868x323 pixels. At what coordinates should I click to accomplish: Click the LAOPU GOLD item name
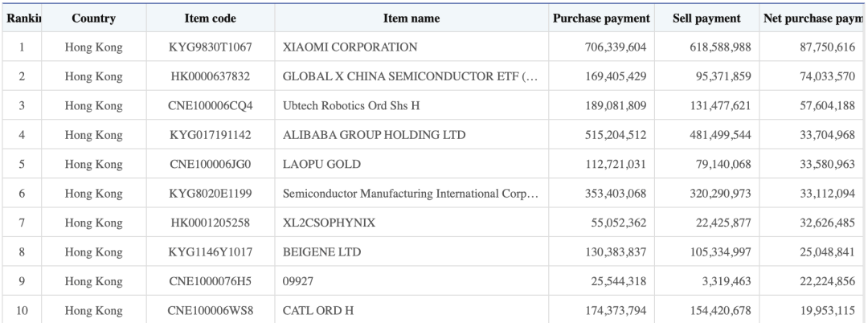[322, 165]
